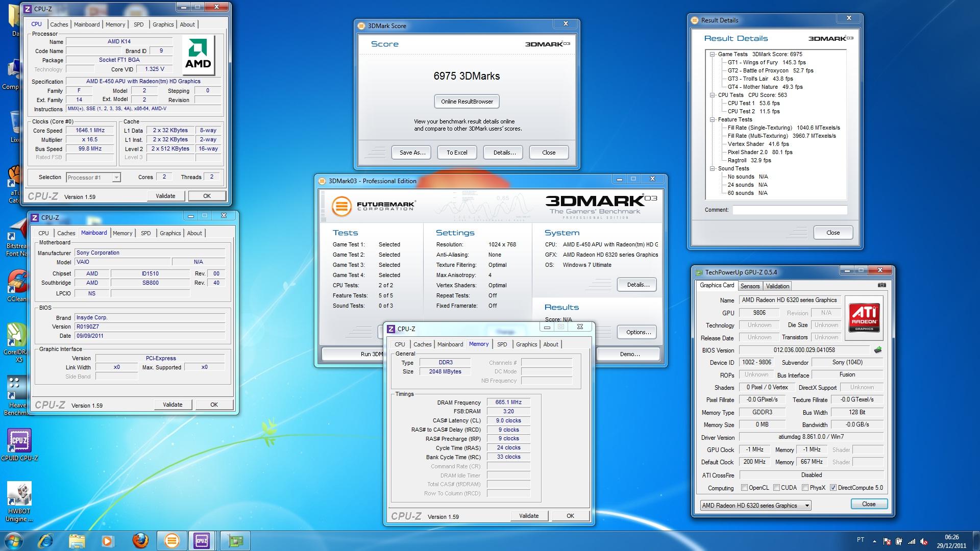Click the GPU-Z BIOS save chip icon
The image size is (980, 551).
pos(878,350)
